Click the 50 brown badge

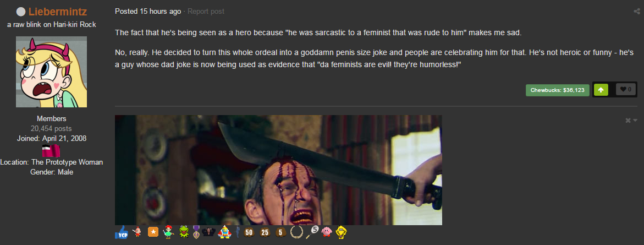(x=249, y=232)
